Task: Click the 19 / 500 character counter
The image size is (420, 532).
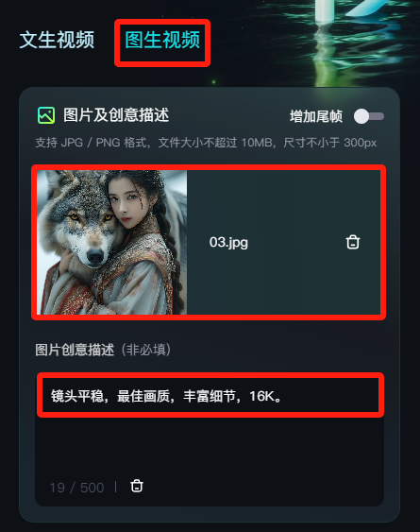Action: (x=76, y=488)
